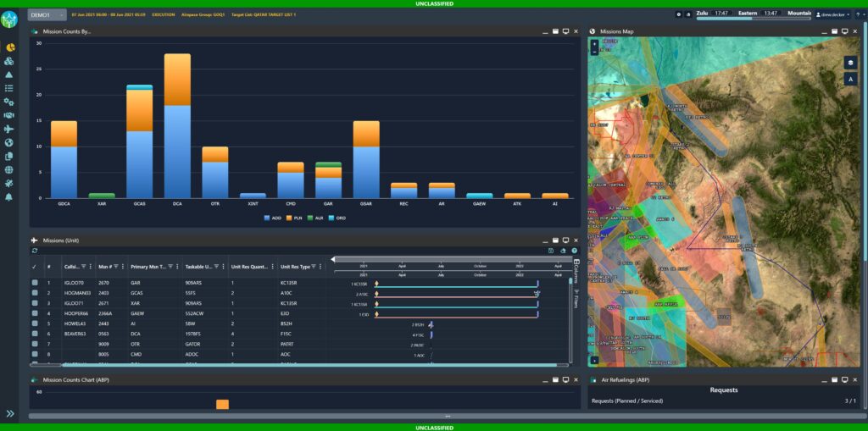Open the bell notifications sidebar icon
Screen dimensions: 868x431
pos(8,197)
